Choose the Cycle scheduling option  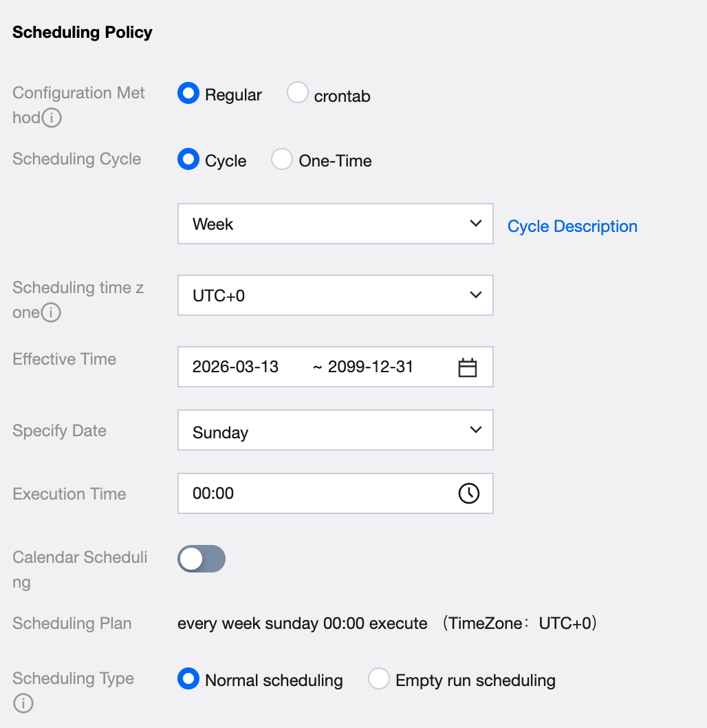point(188,160)
